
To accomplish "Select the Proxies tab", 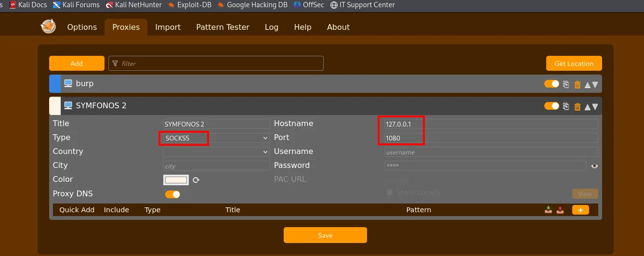I will [x=126, y=27].
